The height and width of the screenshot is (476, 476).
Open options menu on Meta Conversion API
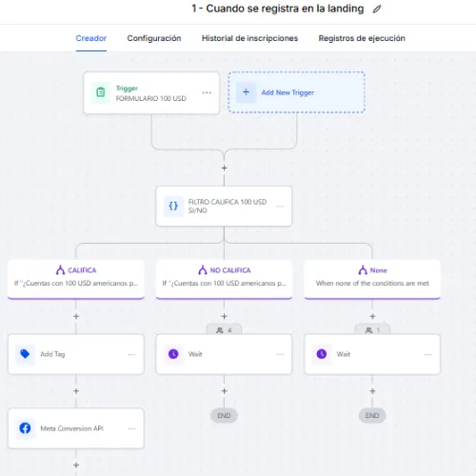click(x=131, y=428)
